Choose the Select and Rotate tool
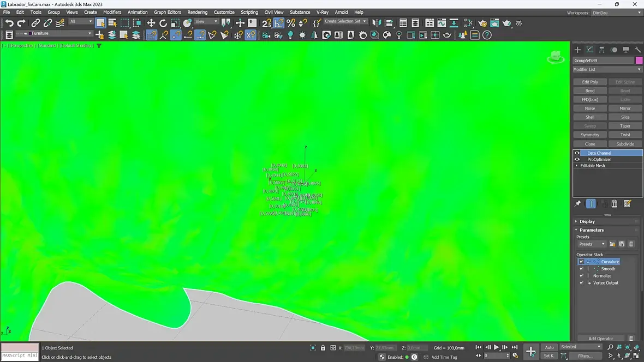 (x=163, y=23)
